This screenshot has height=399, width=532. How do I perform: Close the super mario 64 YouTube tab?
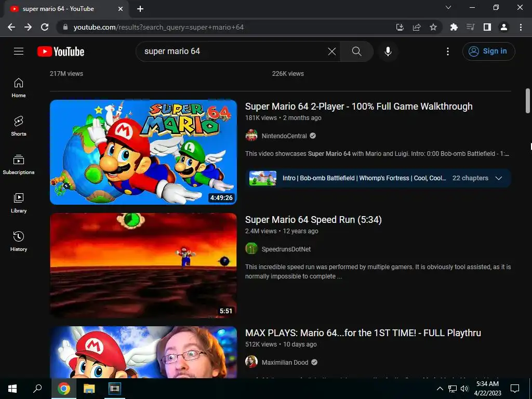[x=121, y=9]
